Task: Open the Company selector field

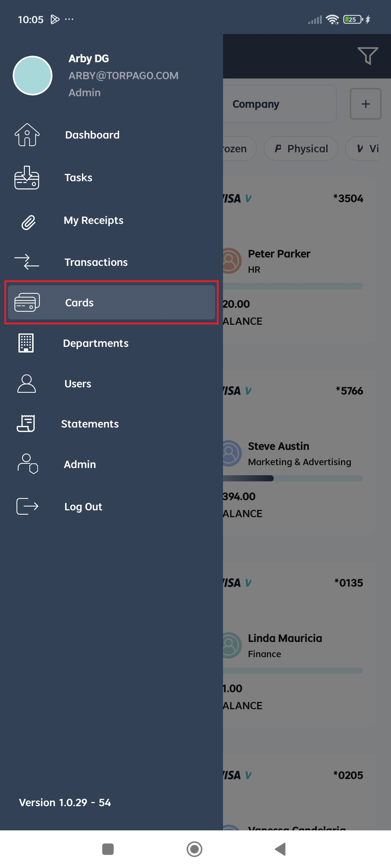Action: coord(280,104)
